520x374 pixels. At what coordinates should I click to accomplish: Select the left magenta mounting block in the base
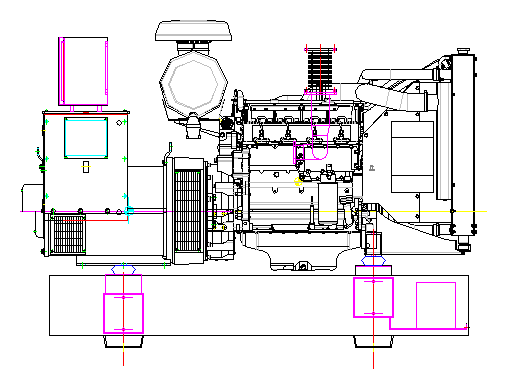(x=123, y=313)
